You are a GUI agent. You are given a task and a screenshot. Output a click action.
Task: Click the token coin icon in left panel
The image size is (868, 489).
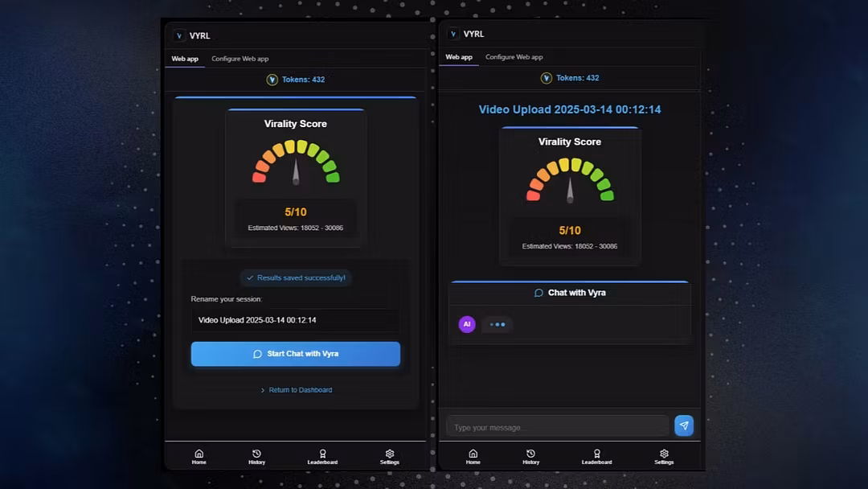(272, 80)
